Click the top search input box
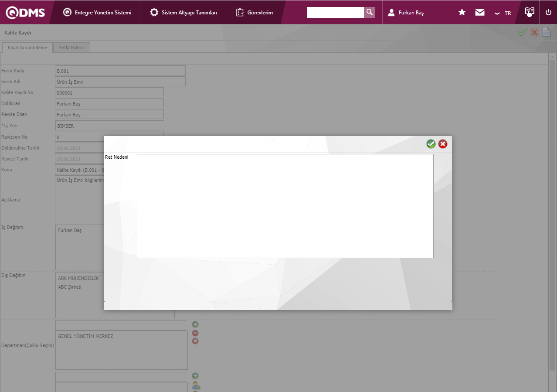The width and height of the screenshot is (557, 392). click(336, 12)
